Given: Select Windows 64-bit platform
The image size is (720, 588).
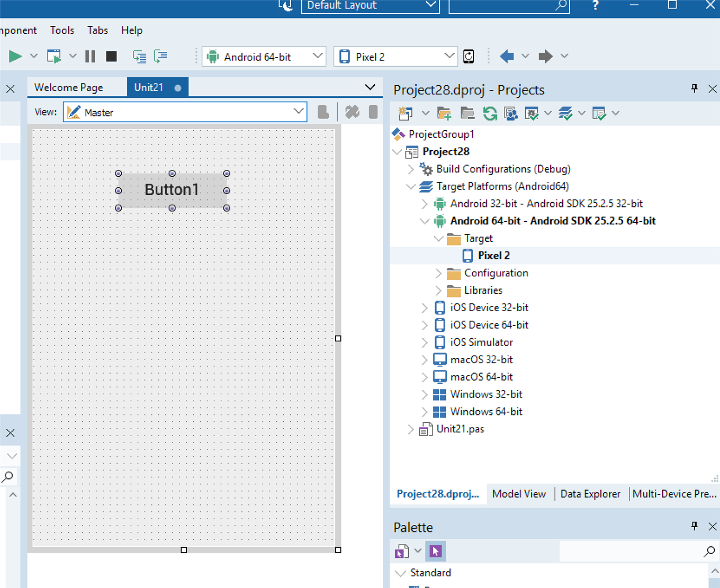Looking at the screenshot, I should [x=486, y=412].
